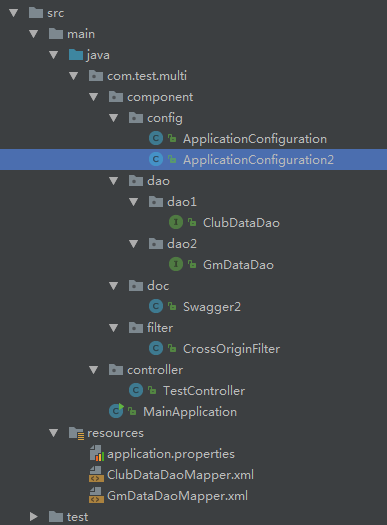Select the application.properties file name
387x525 pixels.
[x=171, y=454]
